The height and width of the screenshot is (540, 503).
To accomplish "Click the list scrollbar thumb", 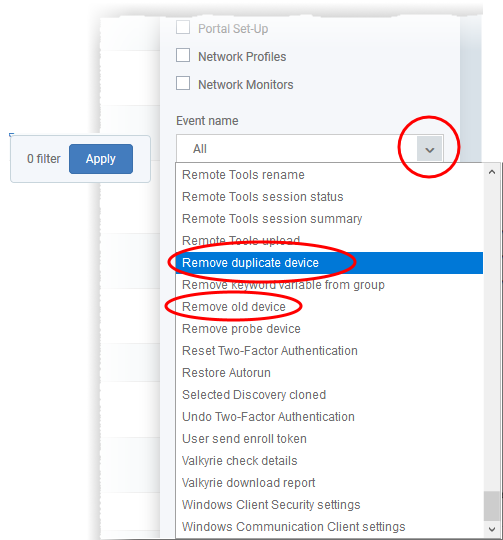I will (492, 506).
